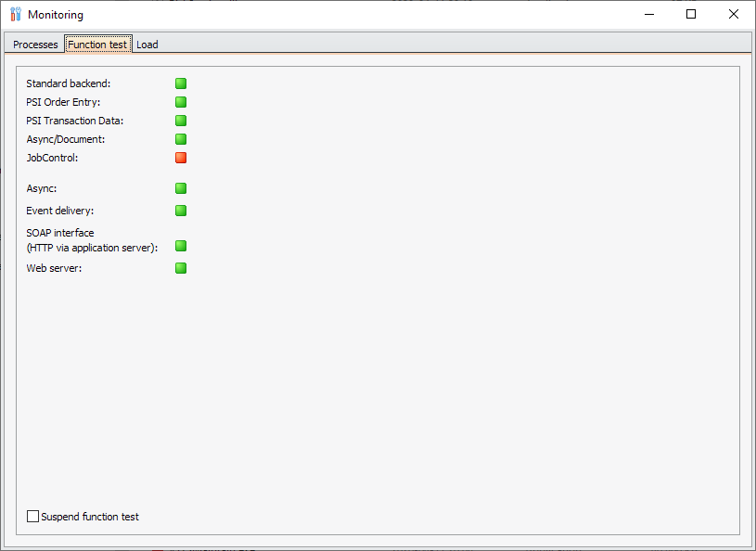Switch to the Processes tab

35,45
